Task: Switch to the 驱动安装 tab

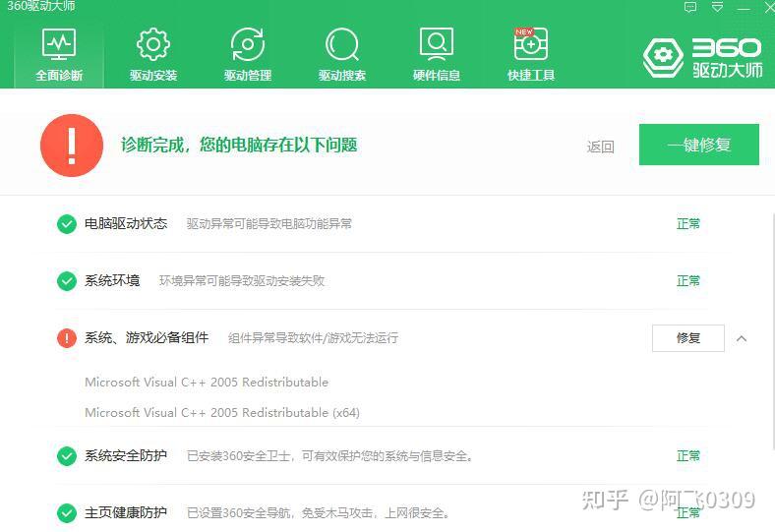Action: (x=153, y=54)
